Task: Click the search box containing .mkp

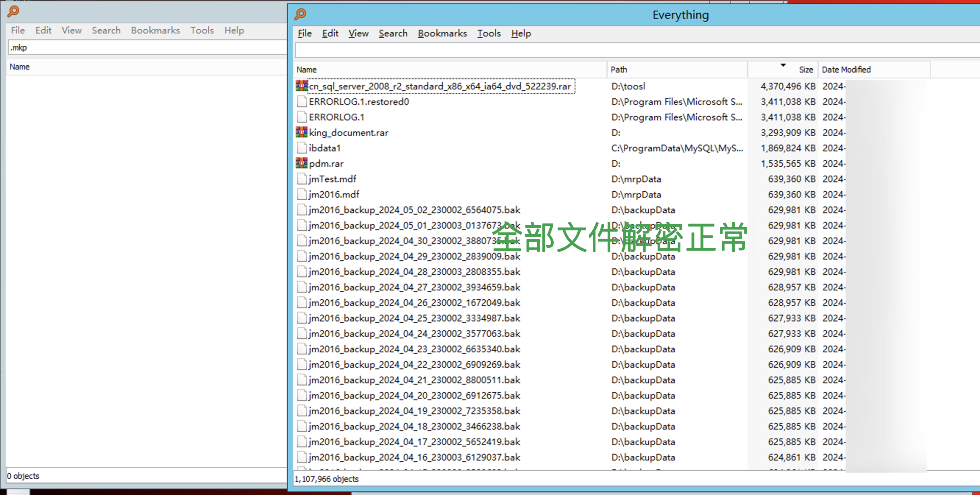Action: tap(148, 48)
